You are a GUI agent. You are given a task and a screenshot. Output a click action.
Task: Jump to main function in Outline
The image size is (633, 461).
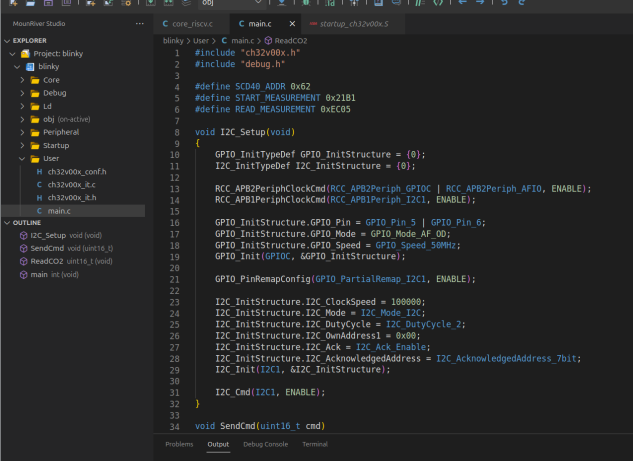(x=38, y=274)
